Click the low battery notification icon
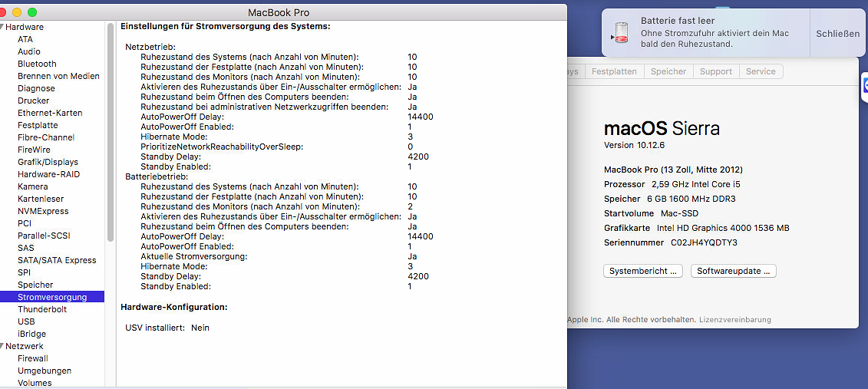Image resolution: width=868 pixels, height=389 pixels. point(621,33)
